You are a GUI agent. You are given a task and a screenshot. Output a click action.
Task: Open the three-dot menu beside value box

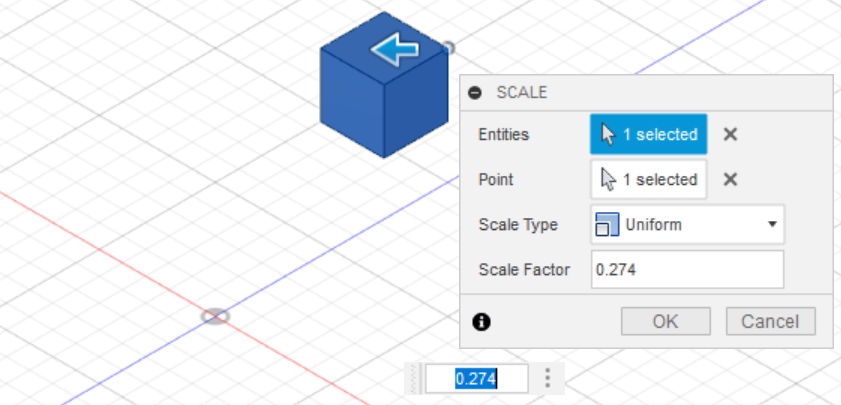point(547,378)
